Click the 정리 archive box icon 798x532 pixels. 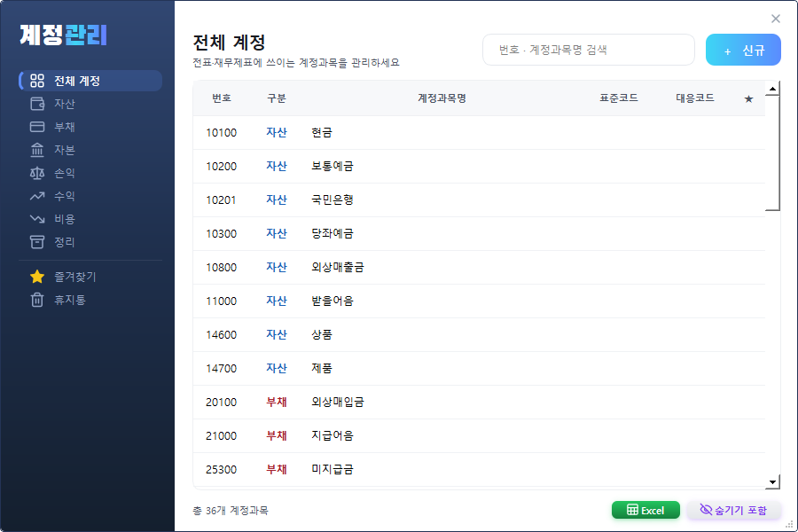(x=37, y=242)
